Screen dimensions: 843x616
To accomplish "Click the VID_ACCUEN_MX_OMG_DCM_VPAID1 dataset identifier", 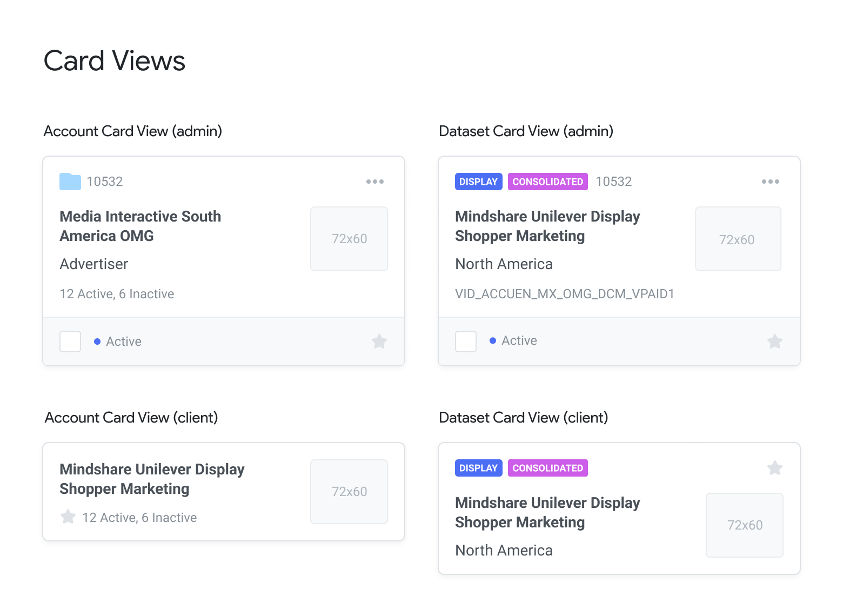I will [x=565, y=294].
